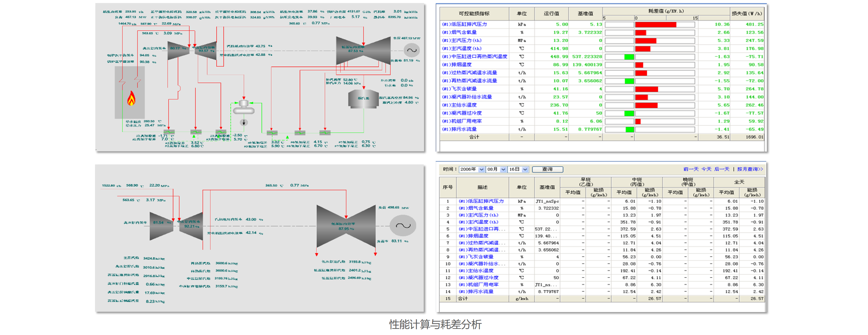Open (#1)烟气含氧量 link in upper table
This screenshot has height=335, width=868.
click(x=459, y=32)
